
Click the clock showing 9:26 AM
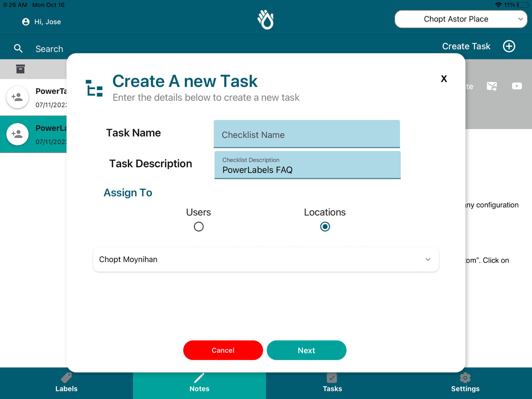(15, 5)
